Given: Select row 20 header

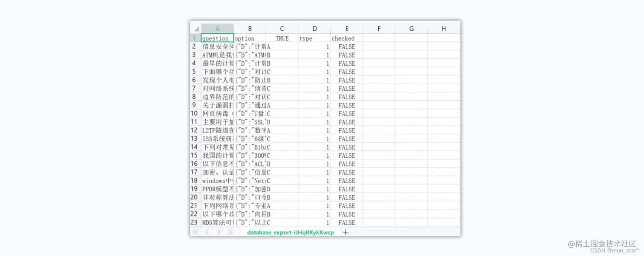Looking at the screenshot, I should pos(196,197).
